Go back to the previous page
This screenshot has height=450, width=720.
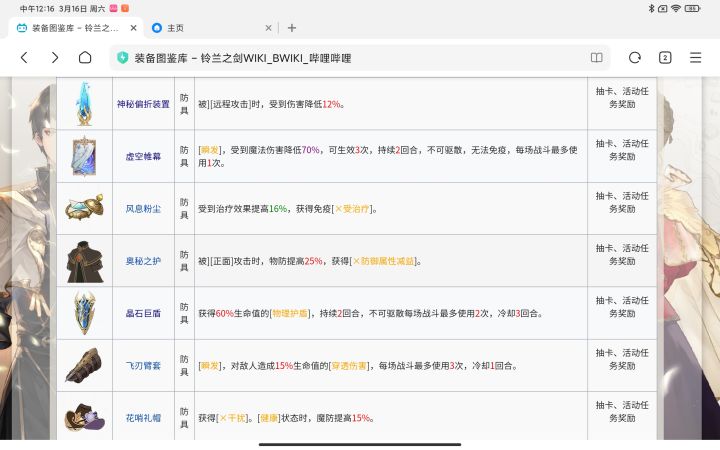(24, 57)
